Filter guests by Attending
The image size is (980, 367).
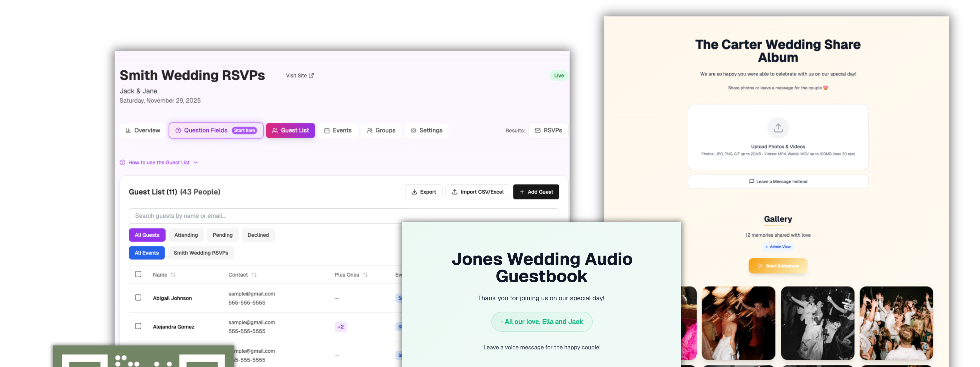point(186,235)
